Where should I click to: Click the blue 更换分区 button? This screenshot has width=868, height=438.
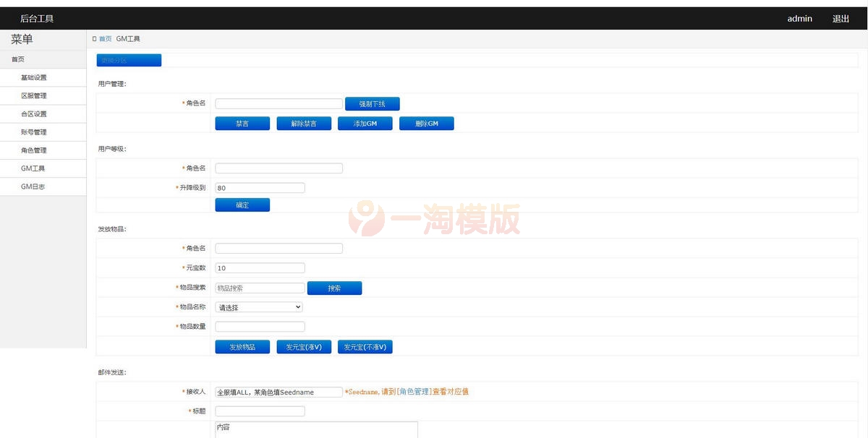128,60
